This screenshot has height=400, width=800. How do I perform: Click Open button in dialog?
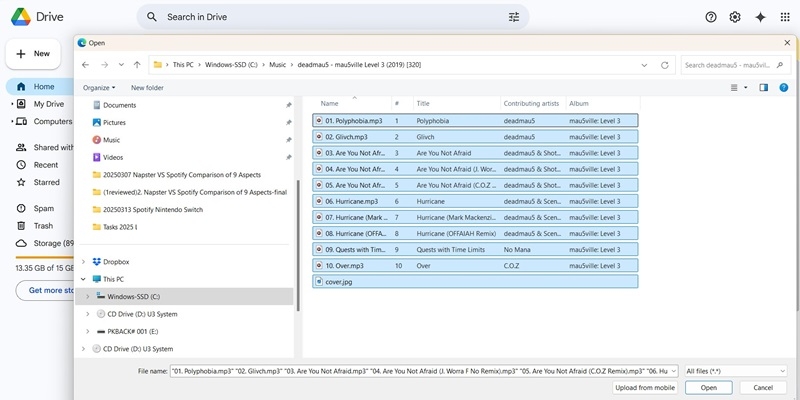709,388
